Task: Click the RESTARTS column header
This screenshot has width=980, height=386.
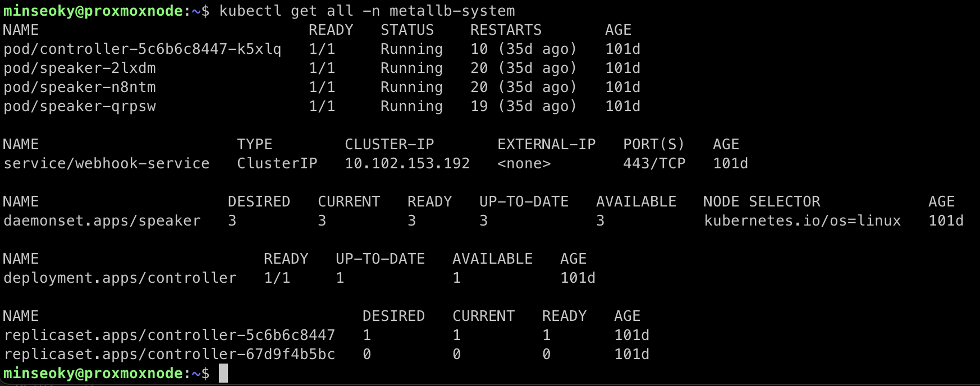Action: (x=506, y=30)
